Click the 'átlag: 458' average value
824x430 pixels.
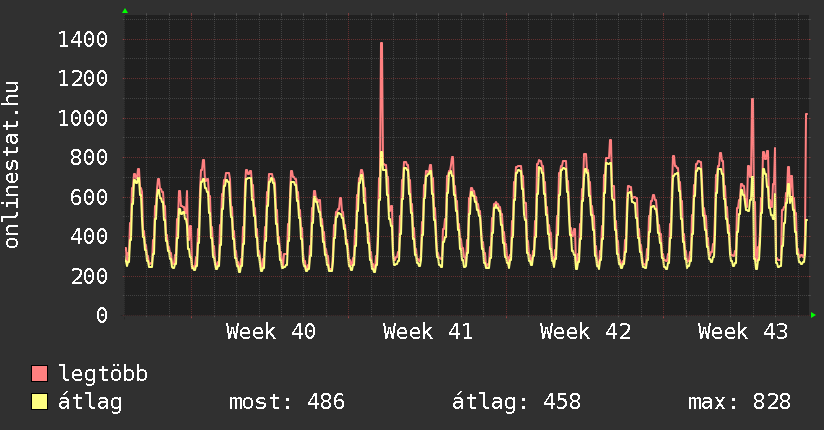point(516,402)
